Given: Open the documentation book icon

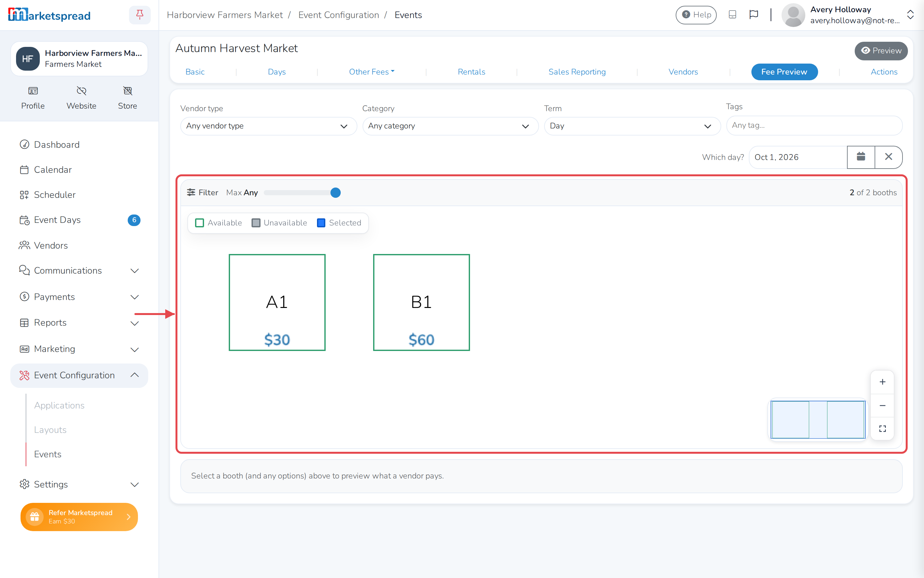Looking at the screenshot, I should (732, 15).
